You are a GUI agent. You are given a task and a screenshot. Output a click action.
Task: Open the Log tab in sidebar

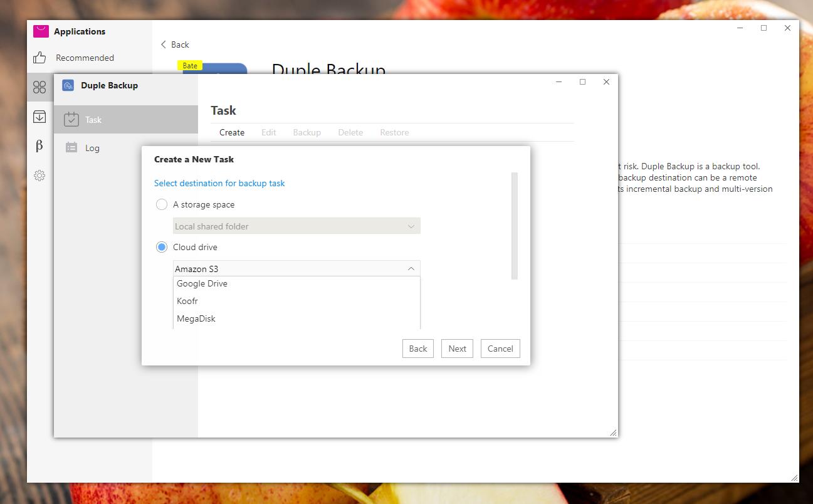[x=92, y=148]
